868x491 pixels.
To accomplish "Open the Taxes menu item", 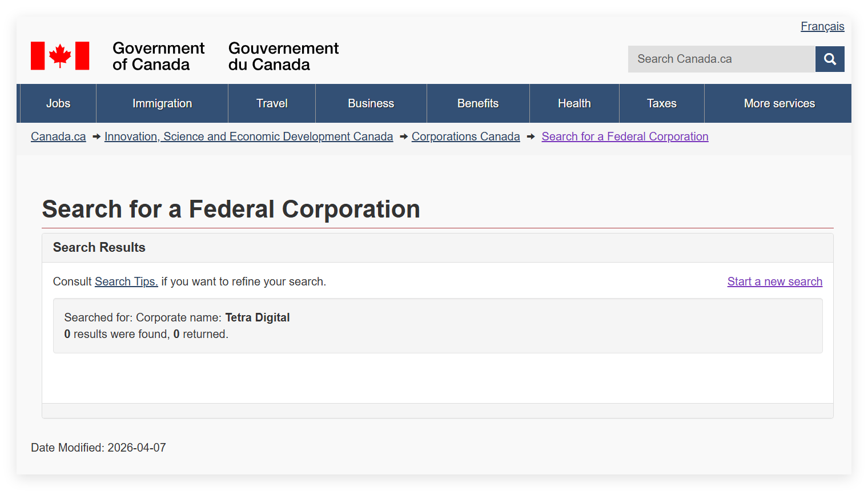I will (662, 103).
